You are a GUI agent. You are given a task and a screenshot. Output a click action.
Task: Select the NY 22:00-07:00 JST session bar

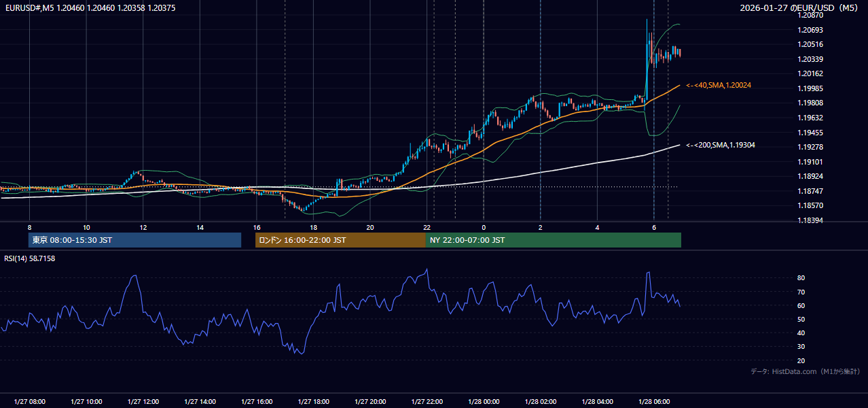pyautogui.click(x=554, y=240)
